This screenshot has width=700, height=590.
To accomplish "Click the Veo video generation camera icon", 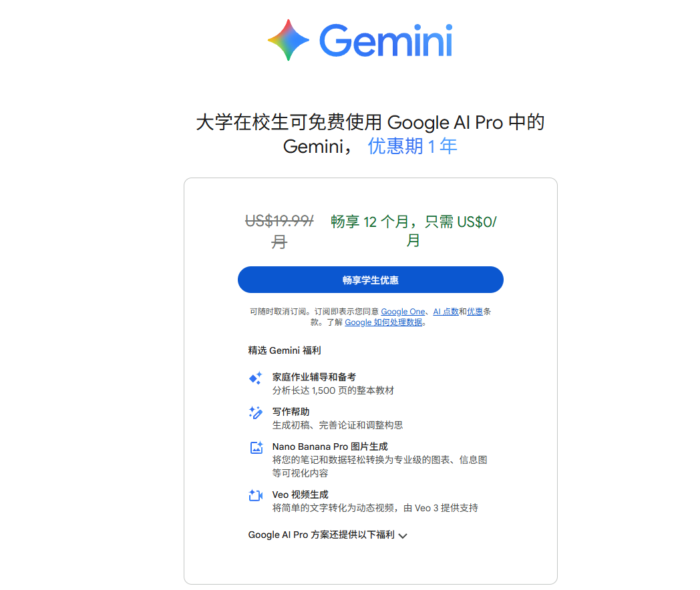I will [256, 495].
